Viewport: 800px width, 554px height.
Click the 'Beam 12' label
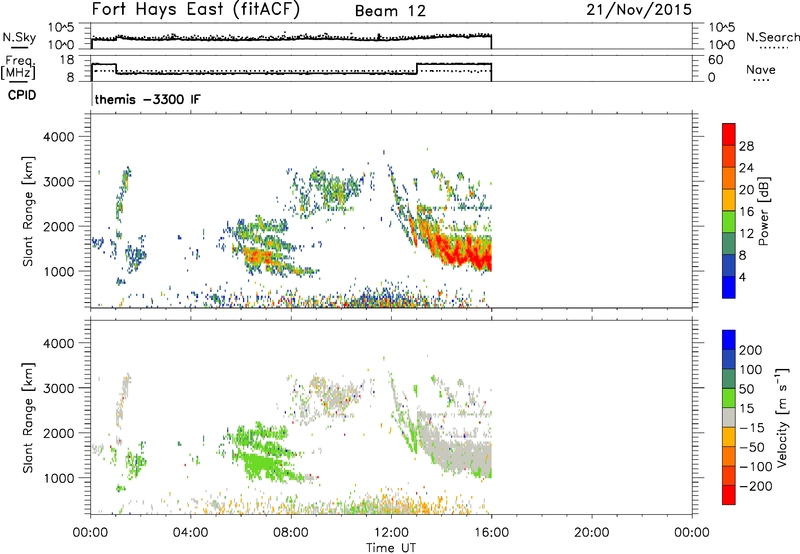[x=390, y=11]
